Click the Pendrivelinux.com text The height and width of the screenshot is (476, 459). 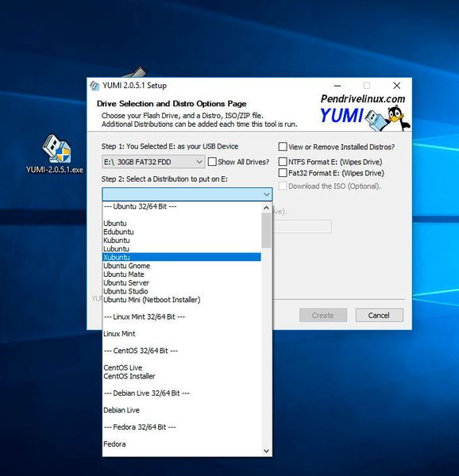click(x=363, y=99)
